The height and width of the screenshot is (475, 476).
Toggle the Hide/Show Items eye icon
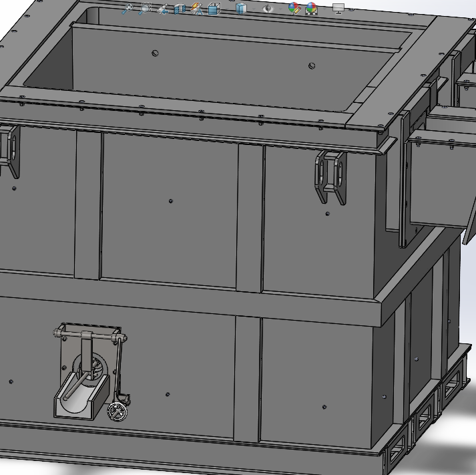(267, 9)
